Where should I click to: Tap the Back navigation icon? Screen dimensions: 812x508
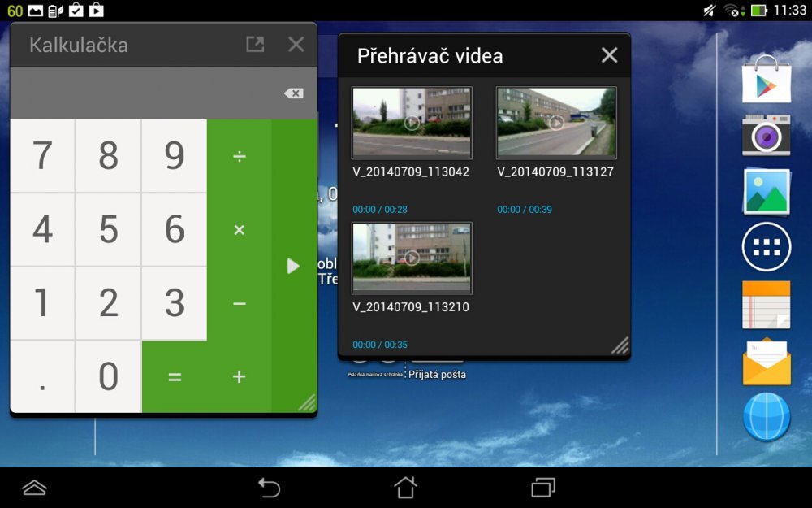[x=269, y=488]
